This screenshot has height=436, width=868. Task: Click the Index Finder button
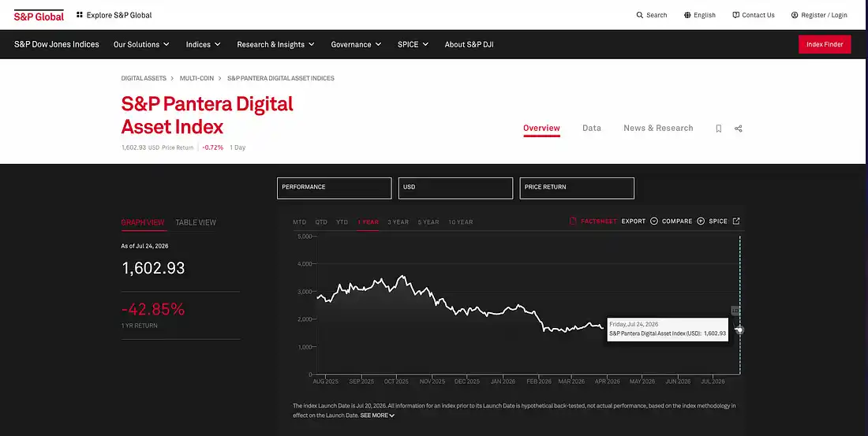(825, 44)
